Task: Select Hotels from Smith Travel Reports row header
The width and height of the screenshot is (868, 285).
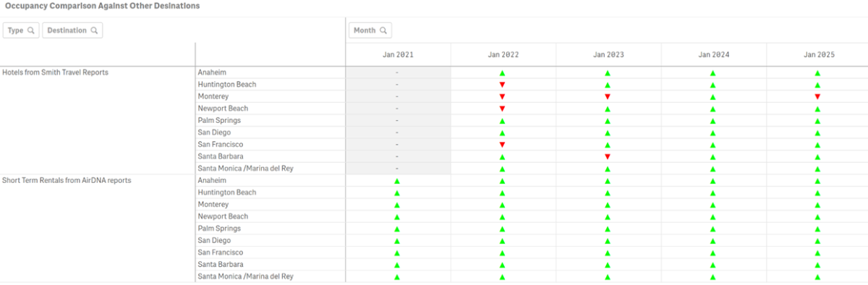Action: [x=56, y=72]
